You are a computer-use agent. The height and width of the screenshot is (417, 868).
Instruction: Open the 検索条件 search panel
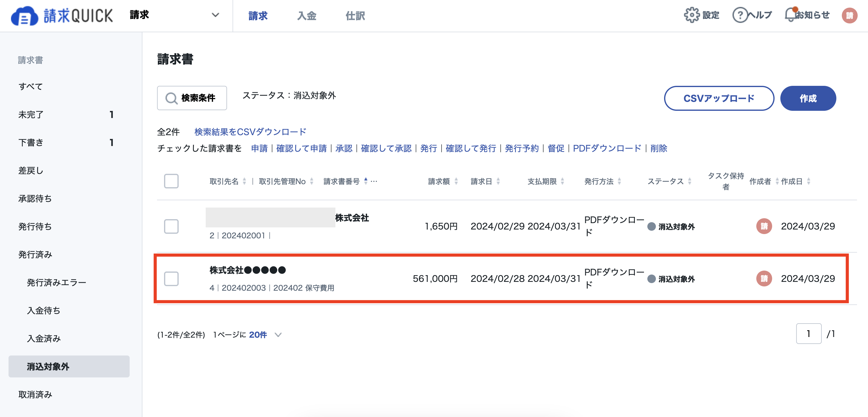pyautogui.click(x=191, y=98)
